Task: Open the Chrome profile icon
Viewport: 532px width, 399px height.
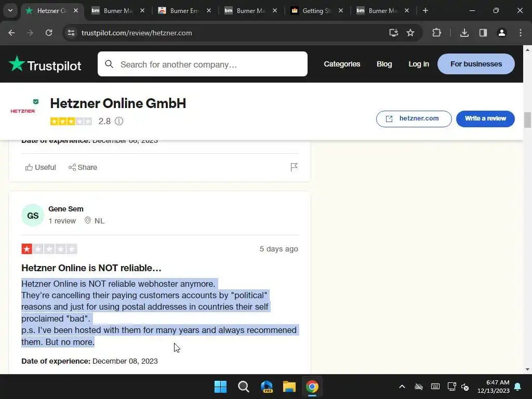Action: pos(502,33)
